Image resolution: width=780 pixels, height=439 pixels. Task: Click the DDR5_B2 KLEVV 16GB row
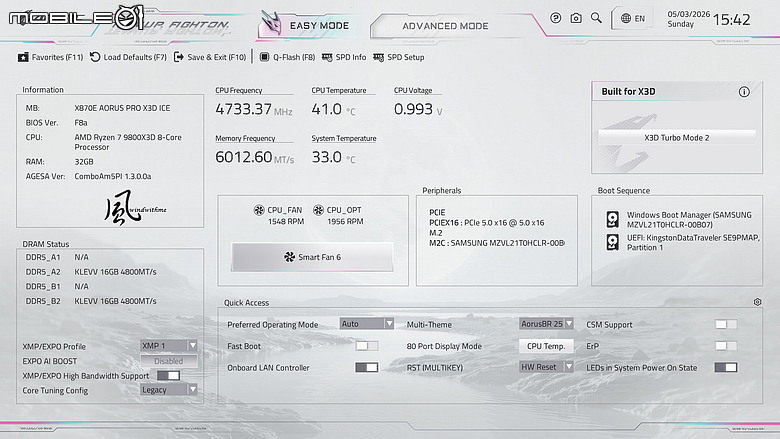(x=91, y=301)
